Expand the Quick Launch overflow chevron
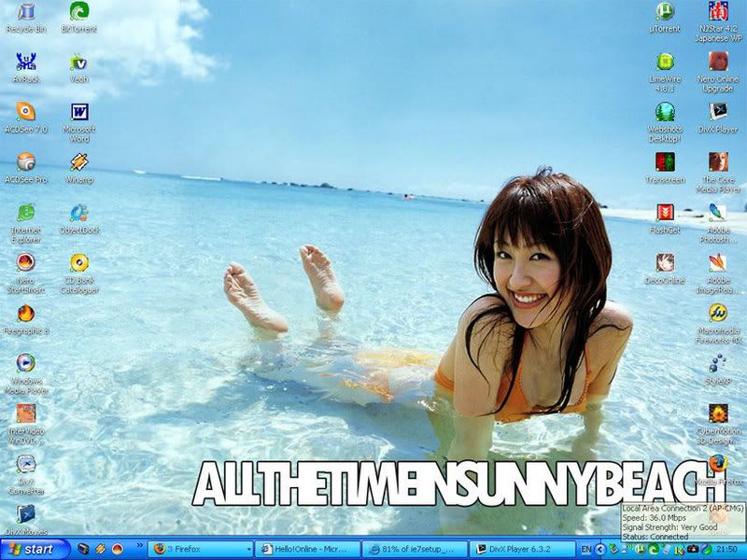Screen dimensions: 747x560 click(x=139, y=545)
